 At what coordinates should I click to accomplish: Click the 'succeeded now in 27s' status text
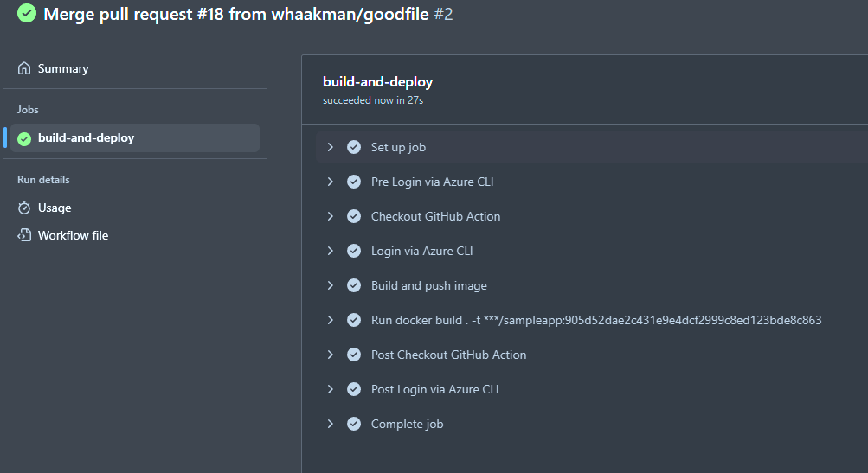(x=373, y=100)
